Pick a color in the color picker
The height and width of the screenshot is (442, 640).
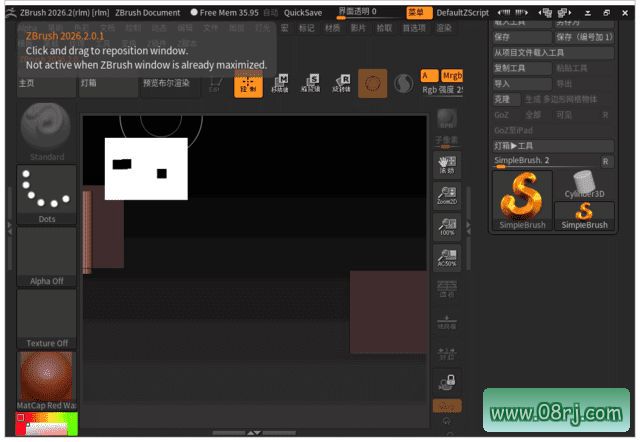tap(47, 424)
